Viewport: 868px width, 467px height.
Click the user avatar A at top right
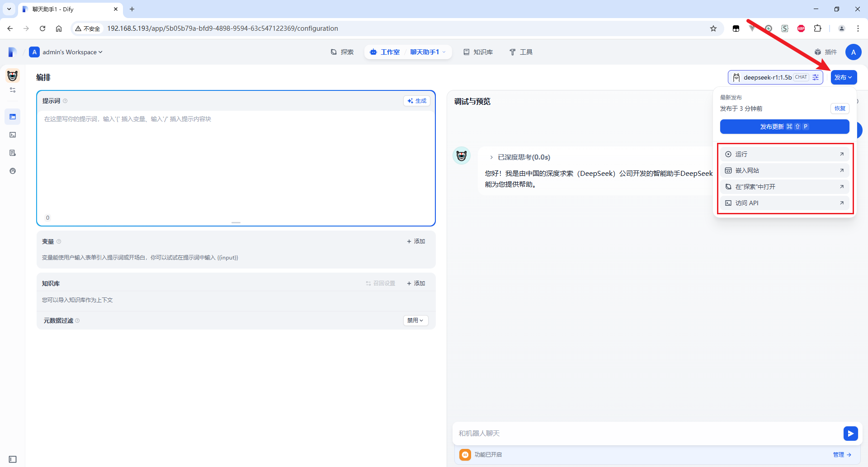click(x=853, y=52)
